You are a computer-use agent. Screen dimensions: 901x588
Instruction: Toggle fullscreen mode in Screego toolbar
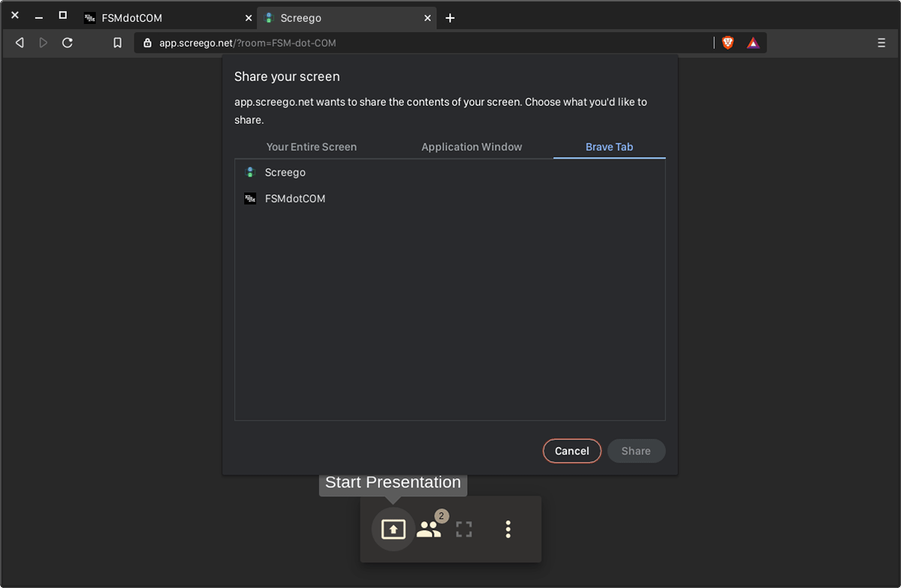(464, 529)
